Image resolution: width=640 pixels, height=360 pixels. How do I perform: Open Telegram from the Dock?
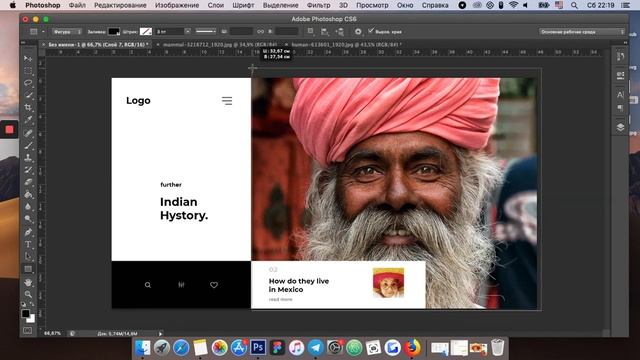316,348
